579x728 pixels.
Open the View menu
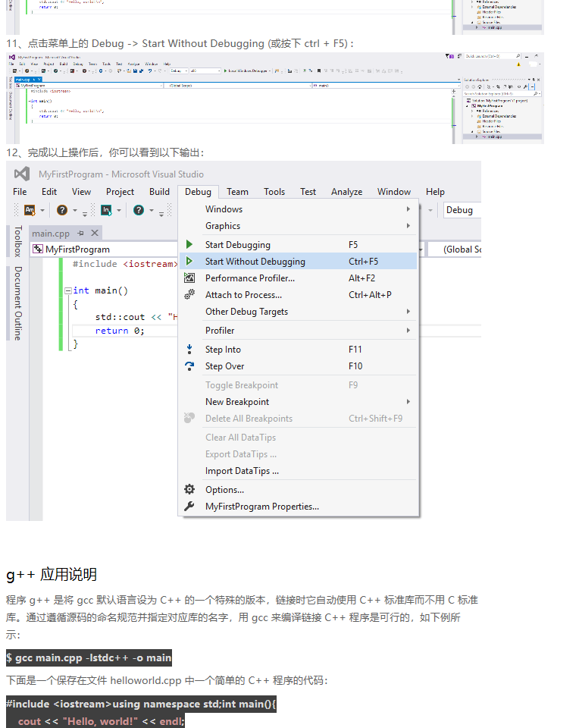(81, 192)
